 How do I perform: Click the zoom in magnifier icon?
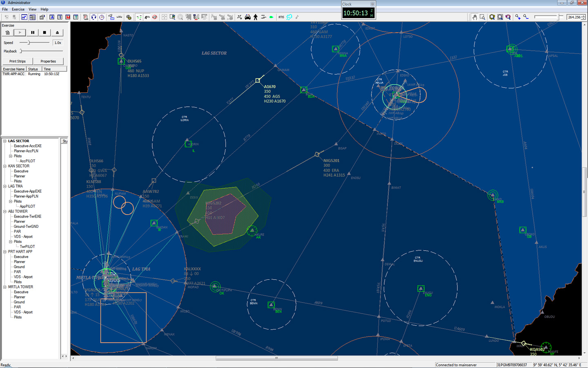[x=518, y=17]
